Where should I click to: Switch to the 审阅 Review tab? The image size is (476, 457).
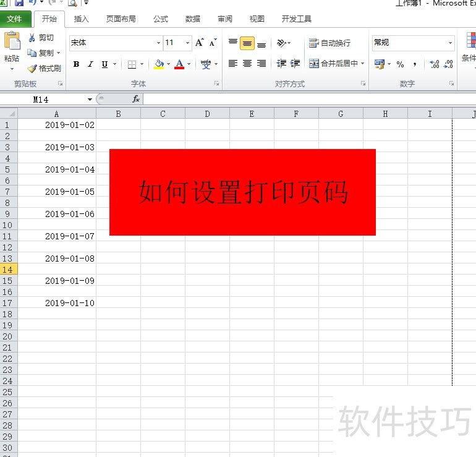225,19
